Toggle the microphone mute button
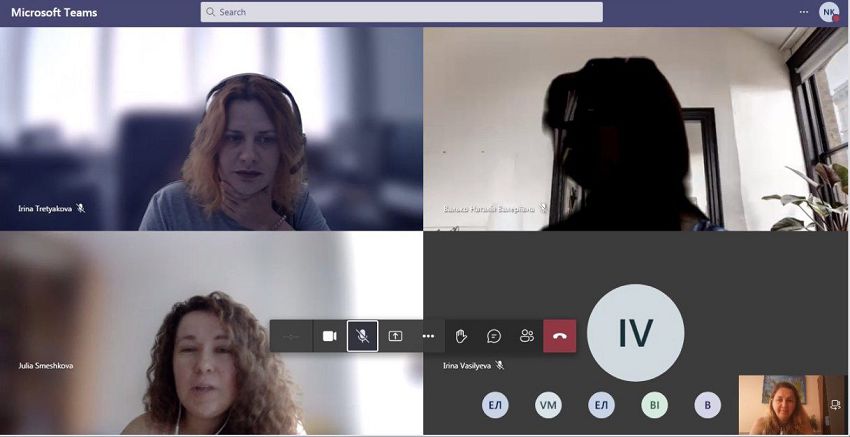Viewport: 850px width, 437px height. (362, 336)
